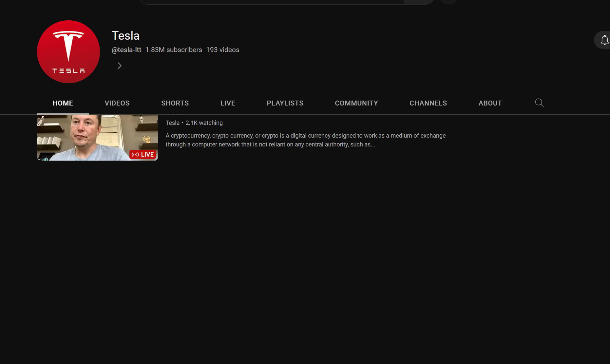Select the HOME tab
This screenshot has width=610, height=364.
pyautogui.click(x=63, y=103)
